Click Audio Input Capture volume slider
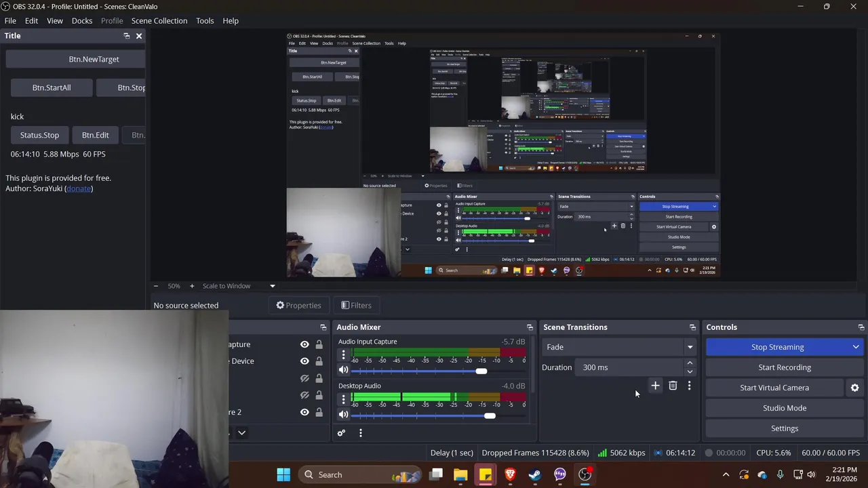868x488 pixels. pos(439,371)
